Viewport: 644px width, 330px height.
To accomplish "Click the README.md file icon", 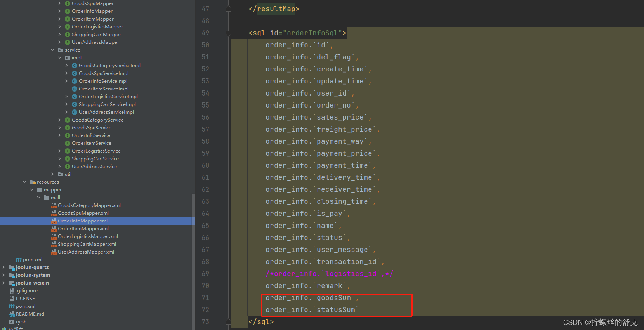I will [12, 314].
